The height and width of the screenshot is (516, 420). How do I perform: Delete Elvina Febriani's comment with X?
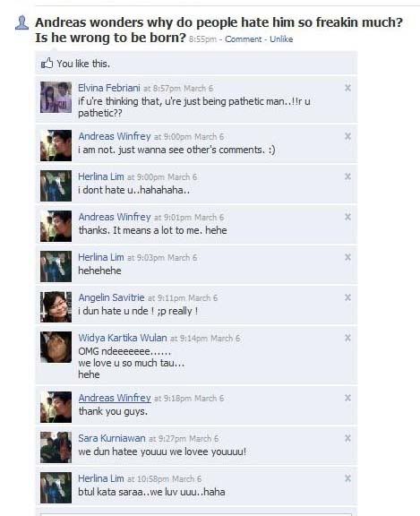point(347,88)
